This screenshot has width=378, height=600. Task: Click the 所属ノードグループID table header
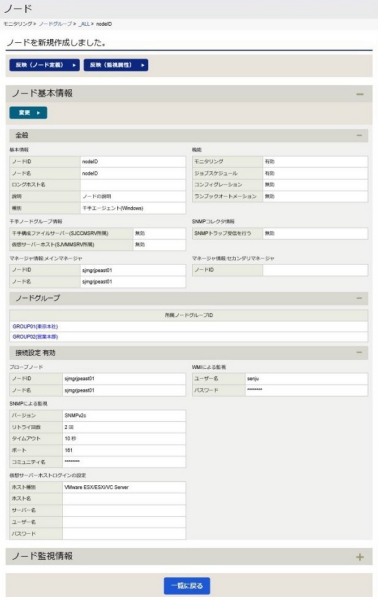[189, 315]
